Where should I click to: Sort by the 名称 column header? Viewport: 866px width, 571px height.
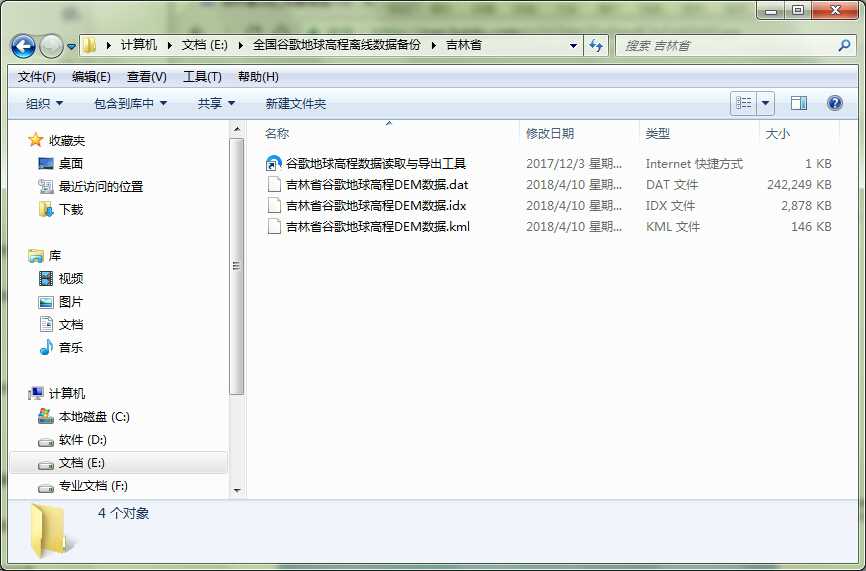(277, 134)
